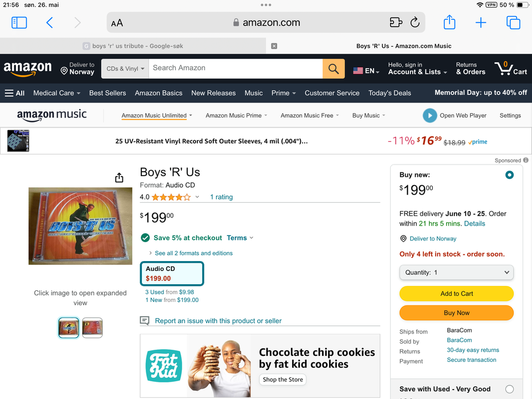The image size is (532, 399).
Task: Open the Amazon shopping cart
Action: [x=511, y=69]
